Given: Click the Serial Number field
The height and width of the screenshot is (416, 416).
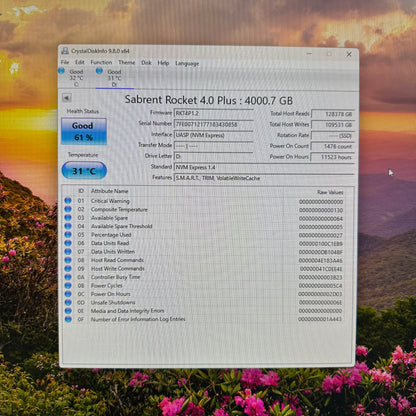Looking at the screenshot, I should point(214,124).
